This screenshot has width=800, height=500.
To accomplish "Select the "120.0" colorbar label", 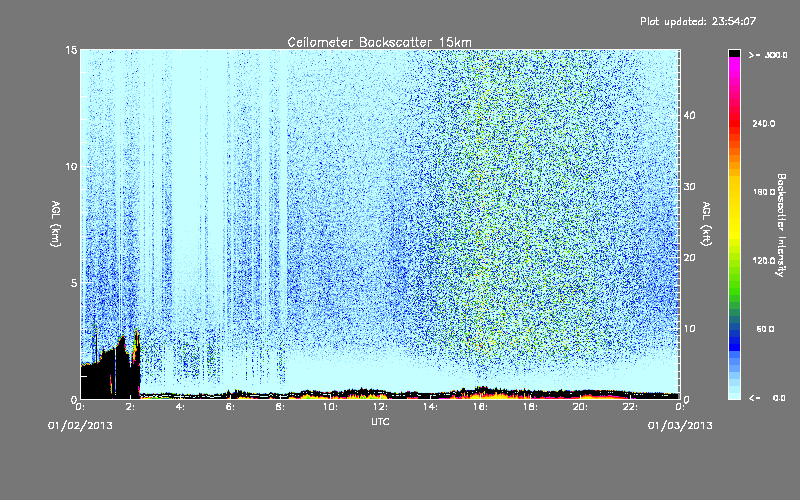I will point(764,261).
